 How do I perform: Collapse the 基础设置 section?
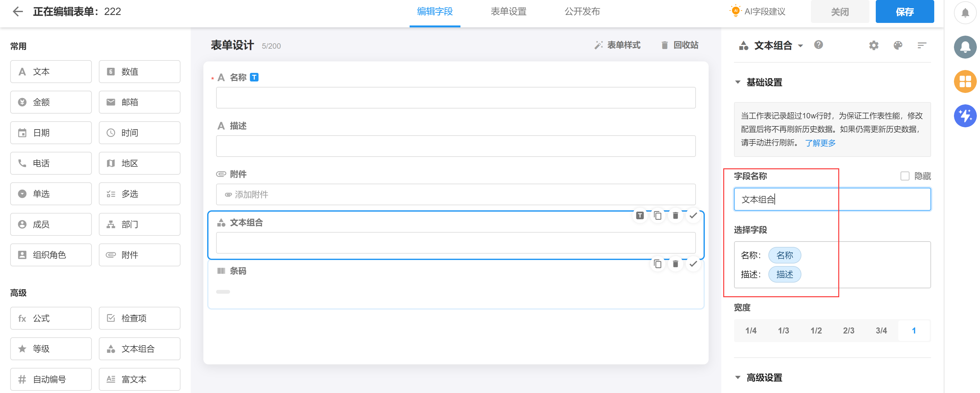(738, 82)
